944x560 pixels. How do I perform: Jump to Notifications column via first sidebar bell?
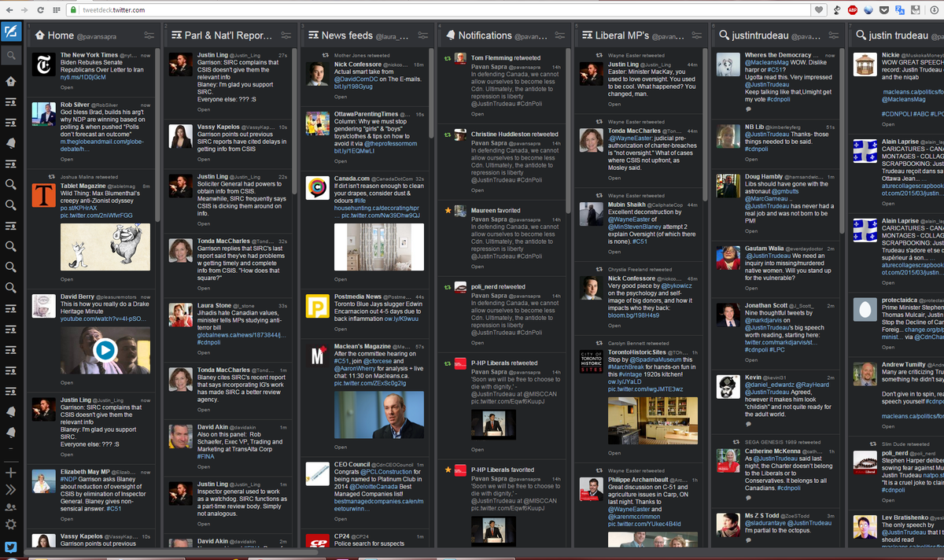click(10, 142)
